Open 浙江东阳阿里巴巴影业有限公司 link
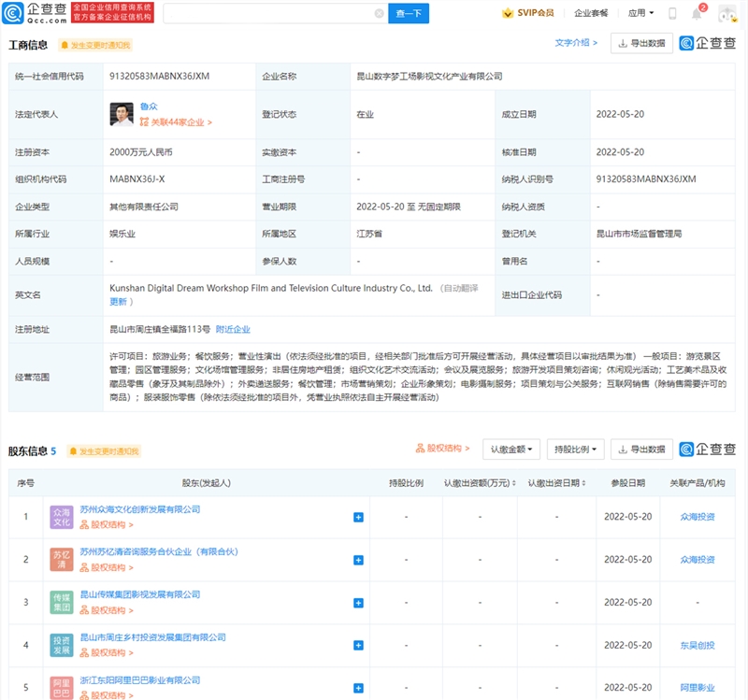This screenshot has height=700, width=748. (x=139, y=680)
